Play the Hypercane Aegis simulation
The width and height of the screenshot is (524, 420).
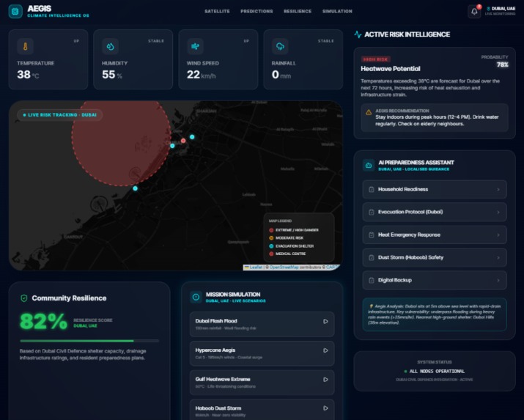(325, 350)
